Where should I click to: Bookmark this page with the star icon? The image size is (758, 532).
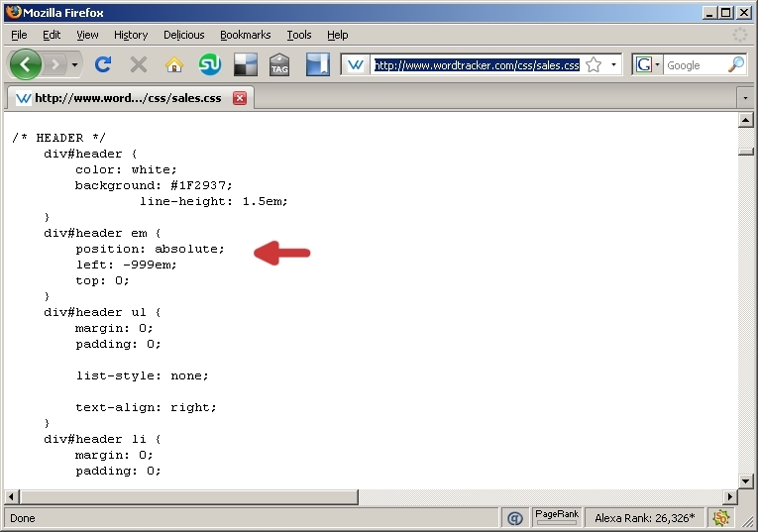[x=594, y=64]
